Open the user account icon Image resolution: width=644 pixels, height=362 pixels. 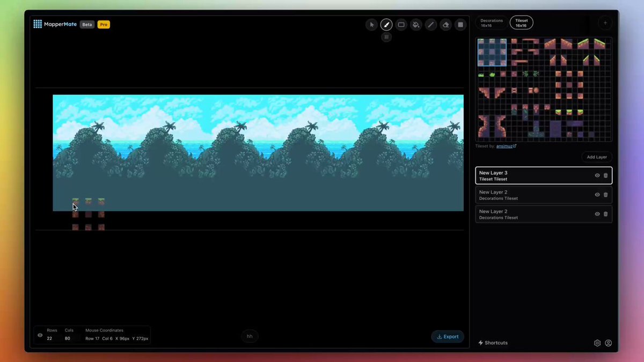click(x=609, y=343)
